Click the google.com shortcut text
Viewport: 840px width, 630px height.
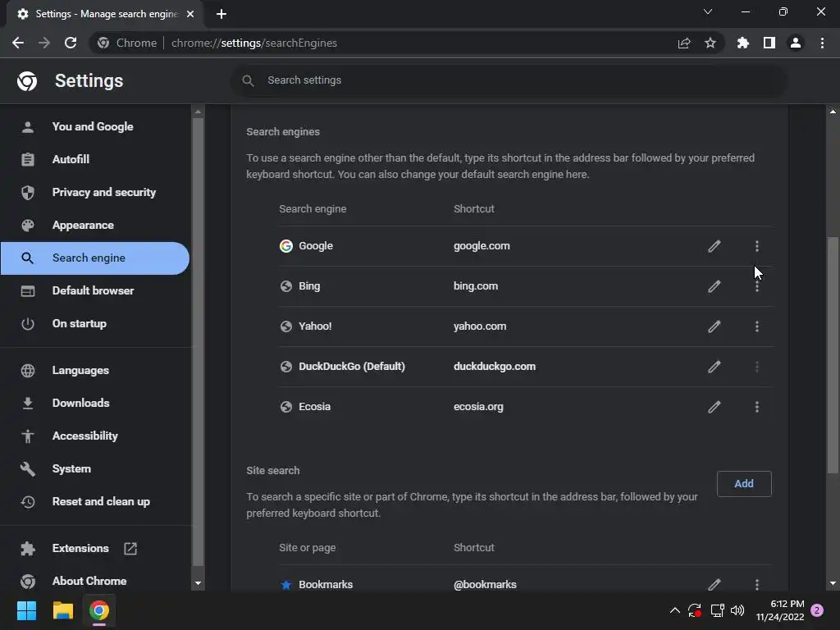pyautogui.click(x=482, y=246)
